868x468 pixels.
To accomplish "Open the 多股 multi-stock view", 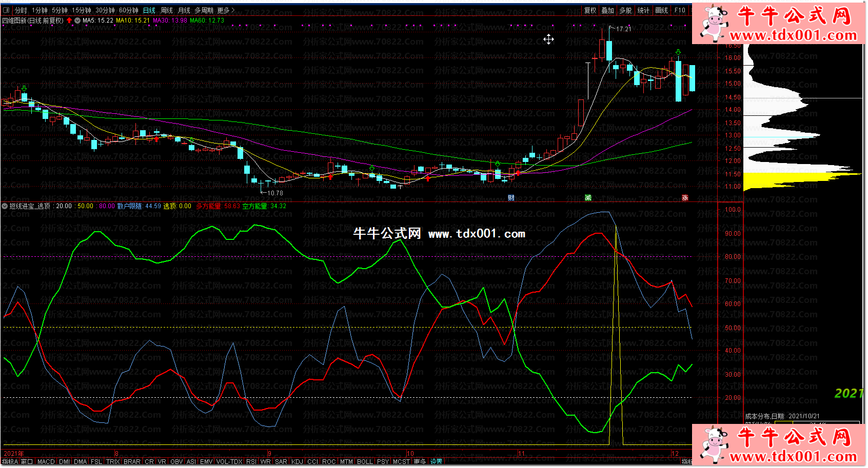I will pyautogui.click(x=625, y=10).
